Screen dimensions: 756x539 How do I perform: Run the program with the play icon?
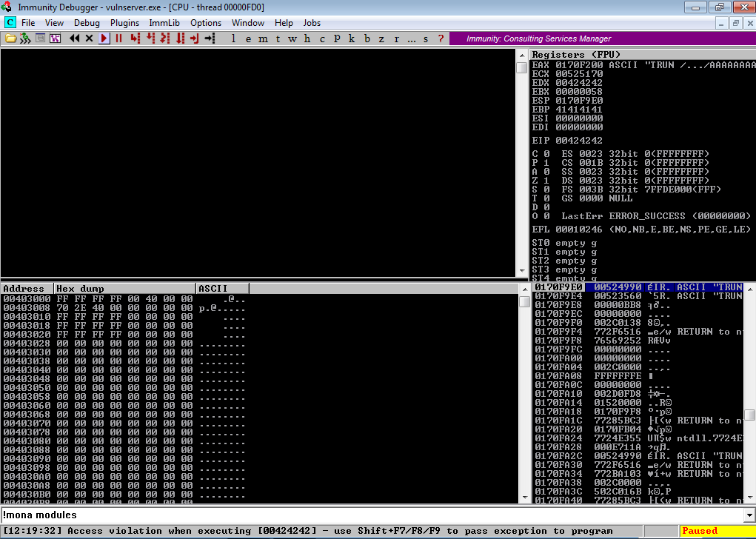(x=104, y=38)
